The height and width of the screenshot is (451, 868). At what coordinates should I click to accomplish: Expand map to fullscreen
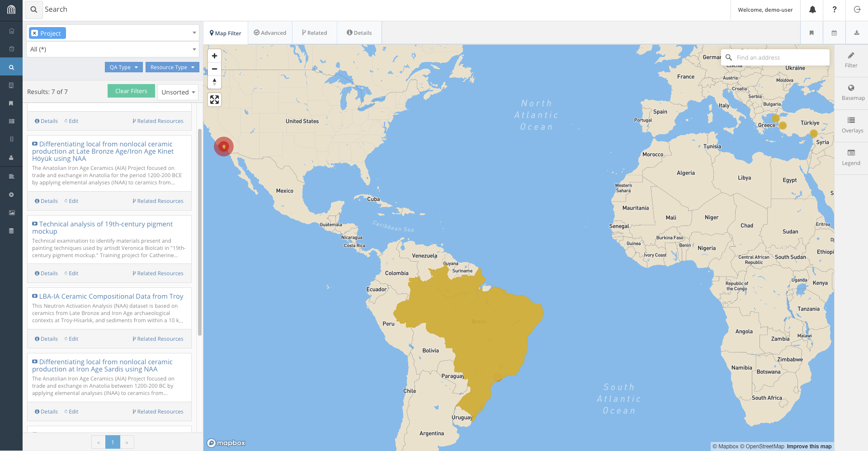pyautogui.click(x=214, y=100)
